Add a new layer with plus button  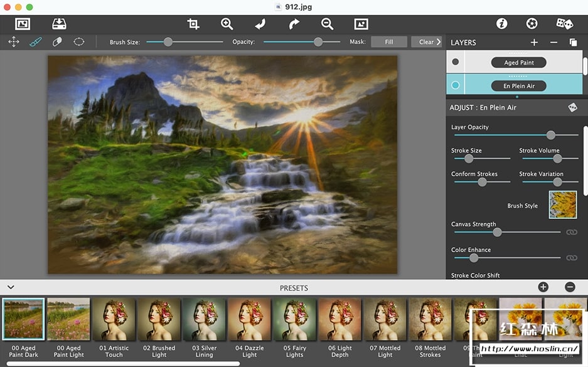pyautogui.click(x=534, y=43)
